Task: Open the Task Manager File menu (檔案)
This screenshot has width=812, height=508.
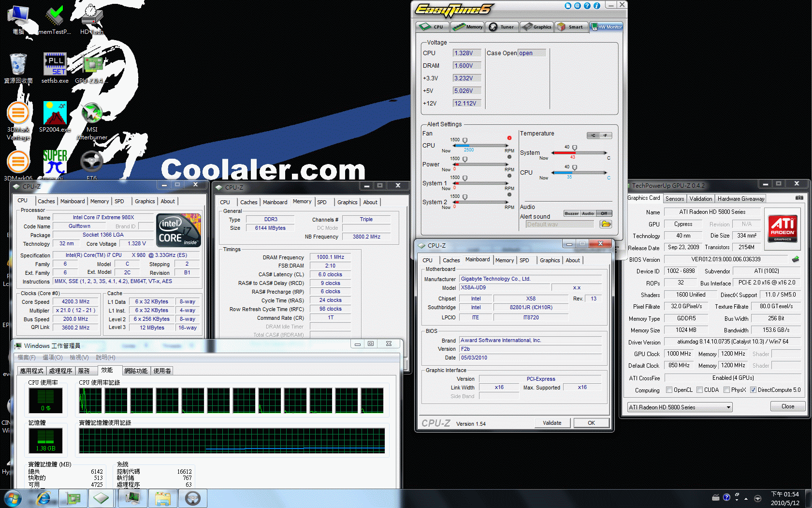Action: click(27, 358)
